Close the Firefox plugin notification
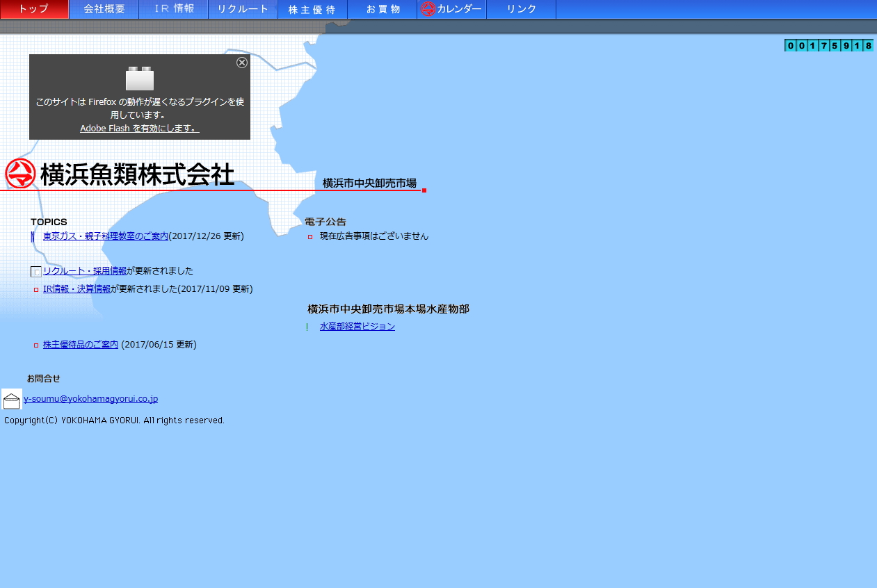This screenshot has width=877, height=588. click(x=242, y=63)
